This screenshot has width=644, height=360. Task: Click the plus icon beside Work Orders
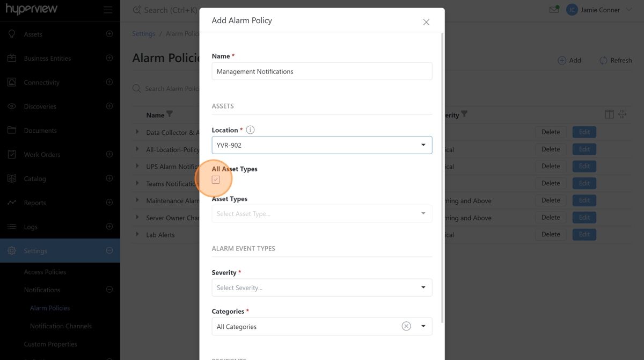109,154
